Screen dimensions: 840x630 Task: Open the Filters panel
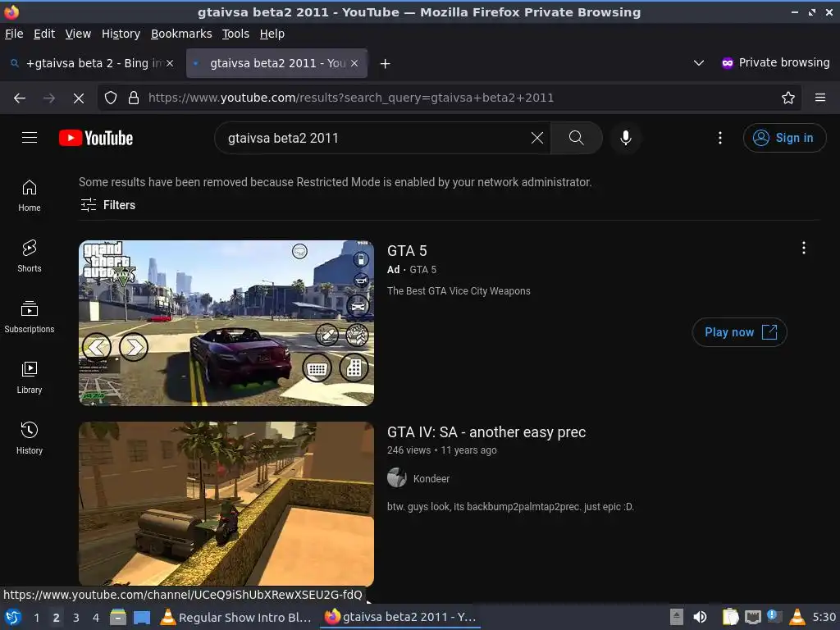pyautogui.click(x=107, y=204)
